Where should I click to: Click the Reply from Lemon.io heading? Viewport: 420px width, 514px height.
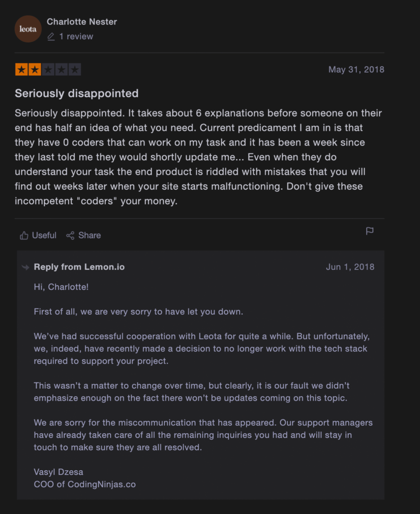(x=79, y=267)
